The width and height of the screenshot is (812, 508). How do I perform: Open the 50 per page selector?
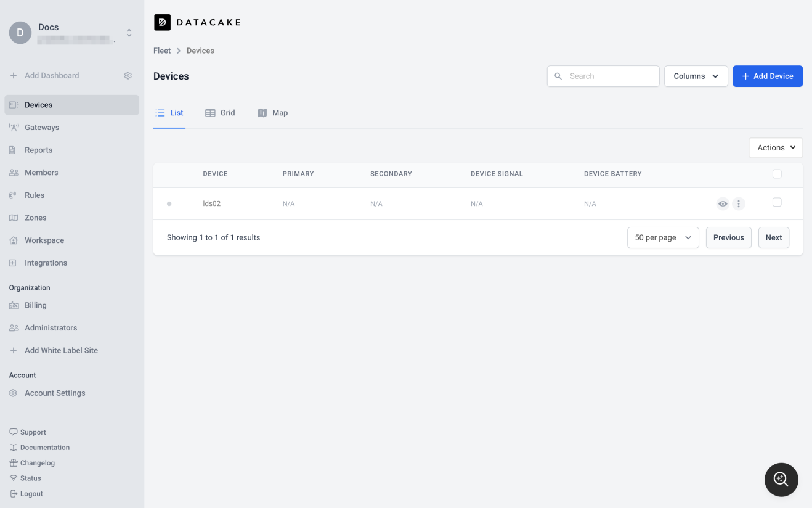click(663, 238)
